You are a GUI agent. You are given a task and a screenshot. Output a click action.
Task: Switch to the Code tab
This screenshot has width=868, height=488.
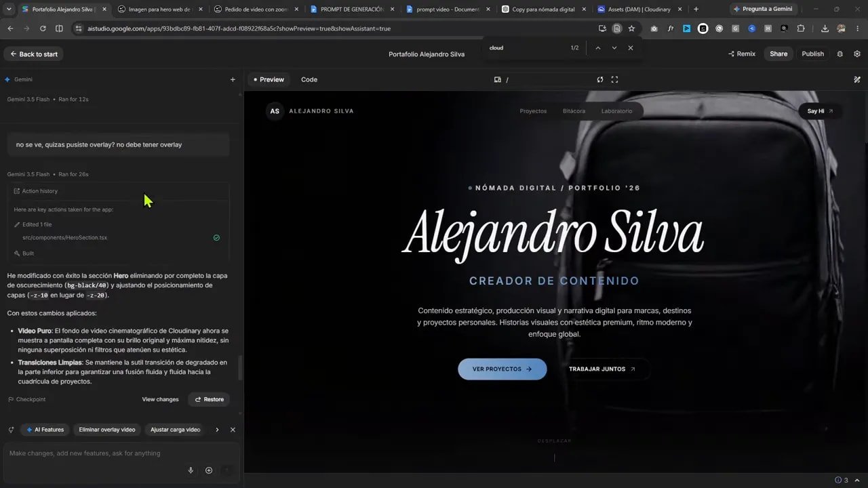(x=309, y=79)
